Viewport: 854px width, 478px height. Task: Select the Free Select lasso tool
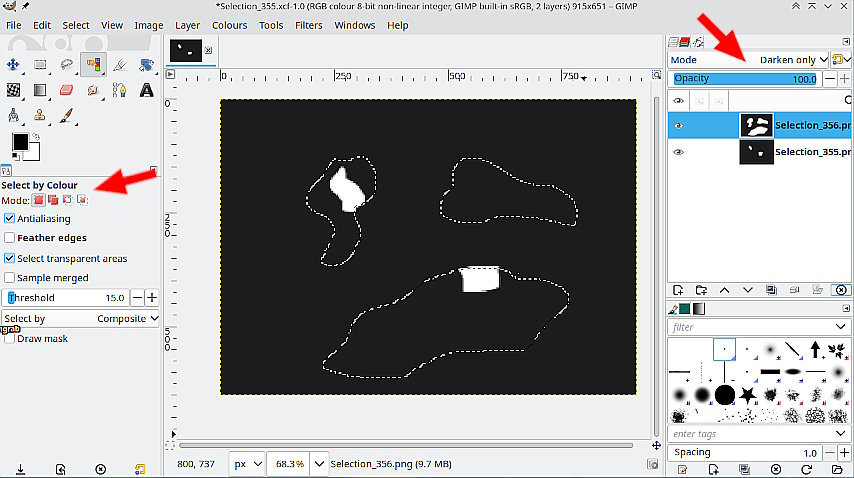[67, 65]
